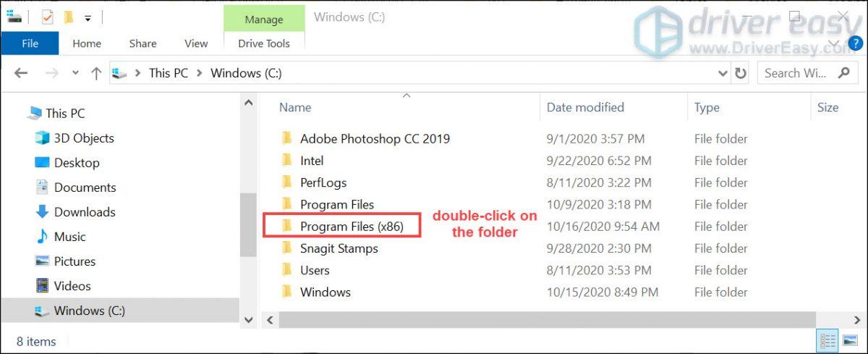Select Downloads in the navigation pane

point(85,212)
